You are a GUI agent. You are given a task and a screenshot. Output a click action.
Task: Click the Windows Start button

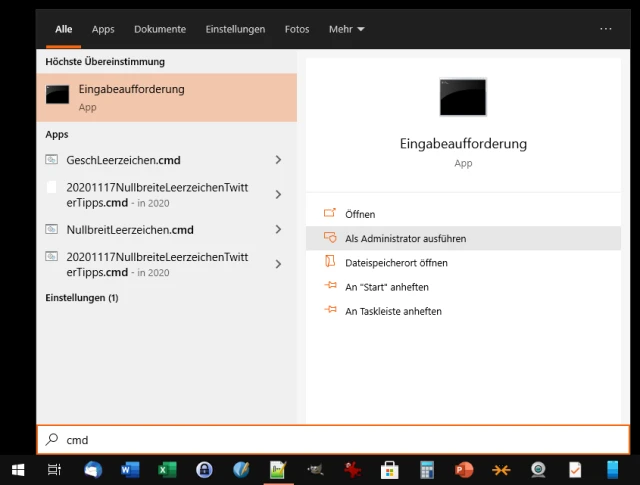(x=18, y=470)
